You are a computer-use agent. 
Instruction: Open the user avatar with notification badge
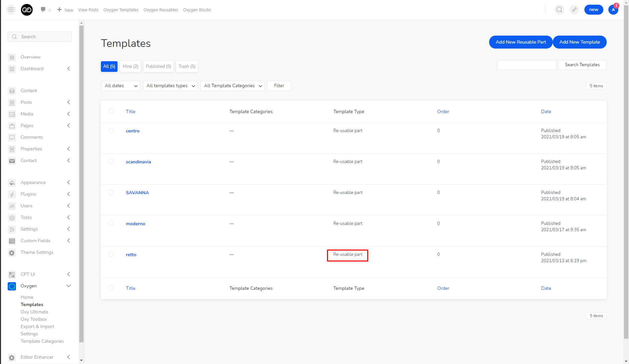click(x=613, y=10)
